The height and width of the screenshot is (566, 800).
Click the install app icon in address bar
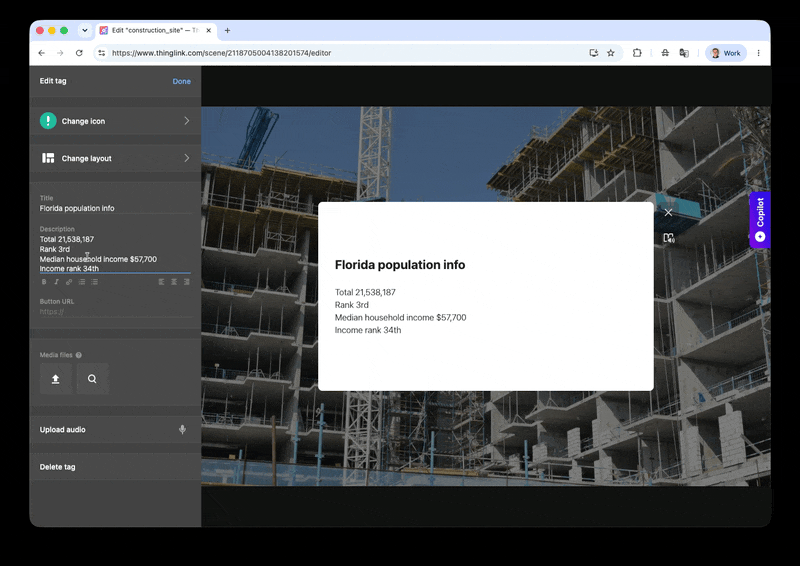(x=593, y=53)
